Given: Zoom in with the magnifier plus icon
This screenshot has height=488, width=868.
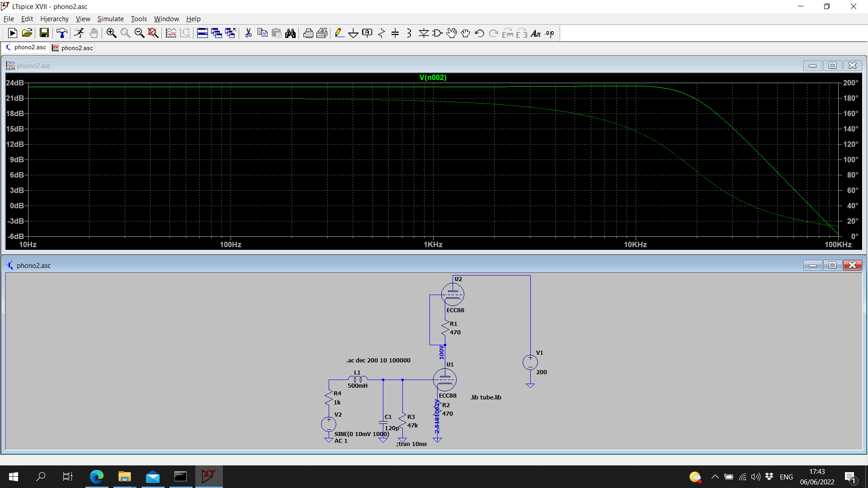Looking at the screenshot, I should pyautogui.click(x=111, y=33).
